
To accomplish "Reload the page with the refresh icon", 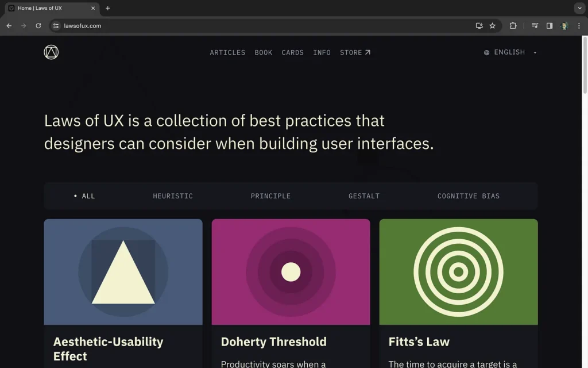I will [x=38, y=26].
